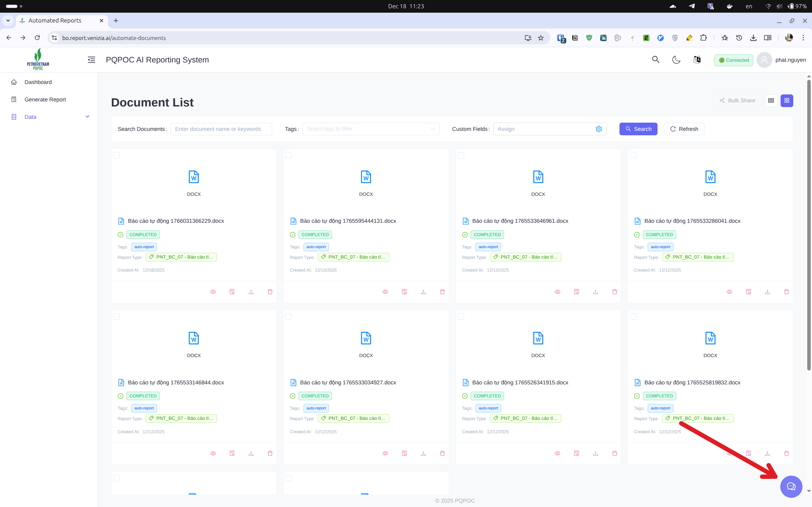Viewport: 812px width, 507px height.
Task: Open Dashboard from the sidebar
Action: pyautogui.click(x=38, y=82)
